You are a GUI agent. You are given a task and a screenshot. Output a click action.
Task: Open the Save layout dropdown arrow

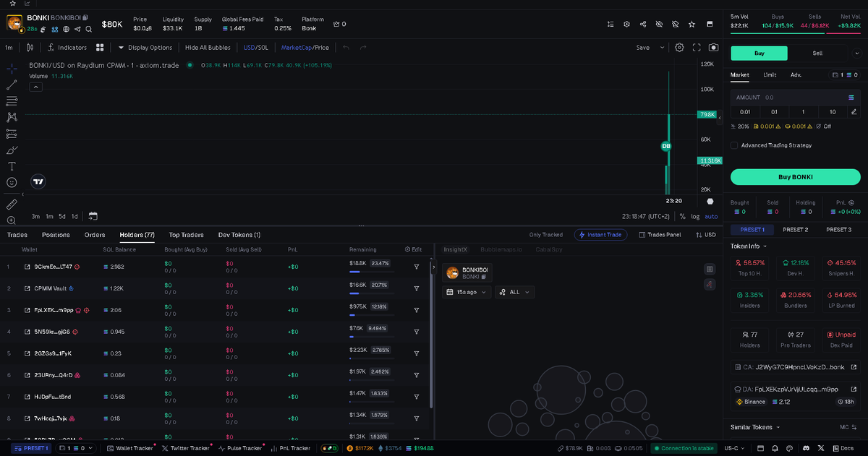pyautogui.click(x=662, y=48)
